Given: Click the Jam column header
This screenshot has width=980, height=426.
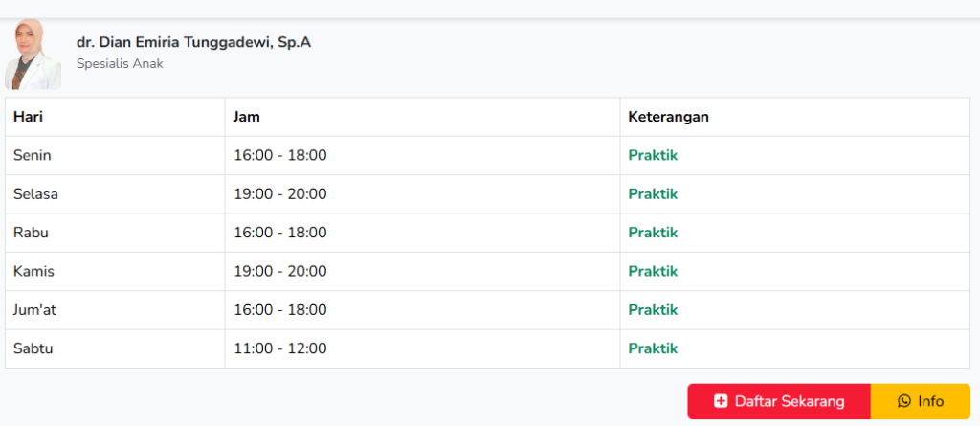Looking at the screenshot, I should point(247,117).
